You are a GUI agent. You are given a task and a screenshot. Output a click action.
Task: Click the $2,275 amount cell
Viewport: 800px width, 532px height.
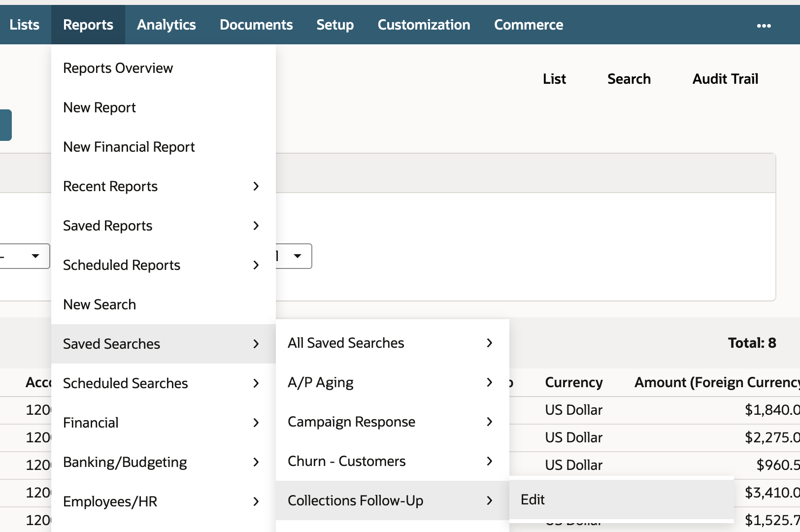[x=772, y=437]
